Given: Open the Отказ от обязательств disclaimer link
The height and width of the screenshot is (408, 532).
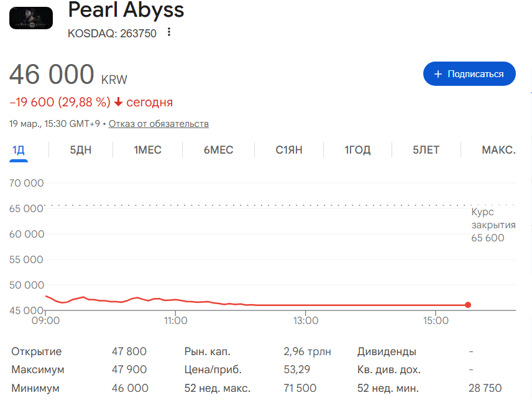Looking at the screenshot, I should [x=158, y=124].
